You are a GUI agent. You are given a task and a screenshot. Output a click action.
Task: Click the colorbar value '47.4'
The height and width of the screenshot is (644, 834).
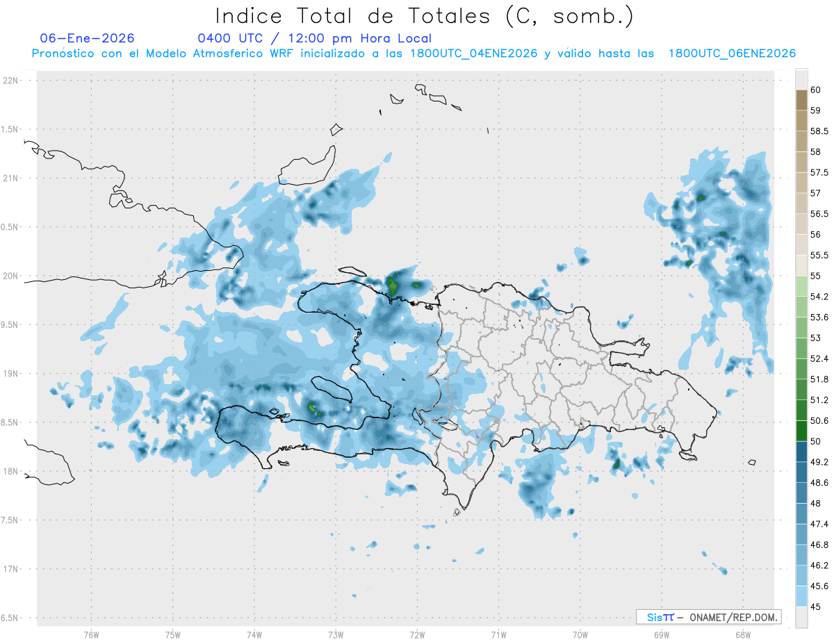819,524
